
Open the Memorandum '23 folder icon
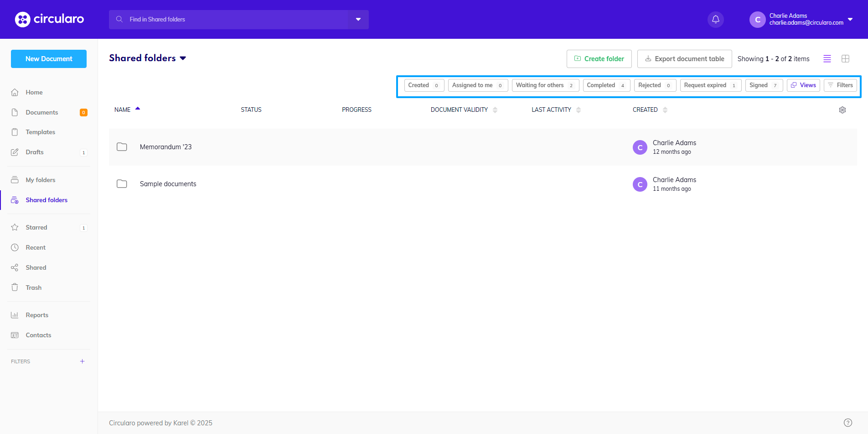(122, 147)
